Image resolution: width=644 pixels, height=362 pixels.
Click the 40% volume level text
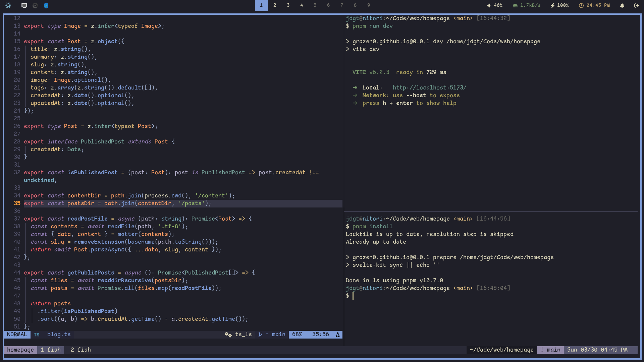(x=498, y=5)
